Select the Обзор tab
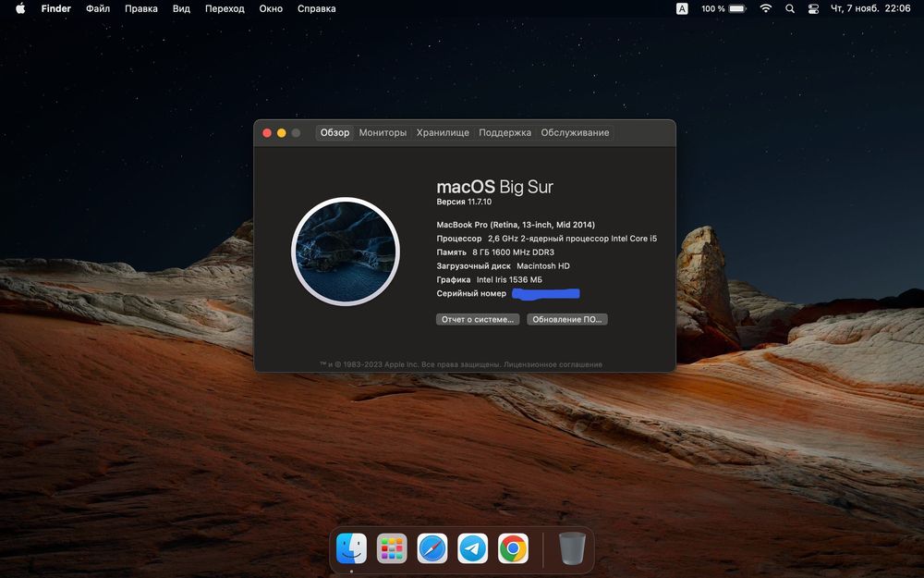Viewport: 924px width, 578px height. tap(334, 132)
